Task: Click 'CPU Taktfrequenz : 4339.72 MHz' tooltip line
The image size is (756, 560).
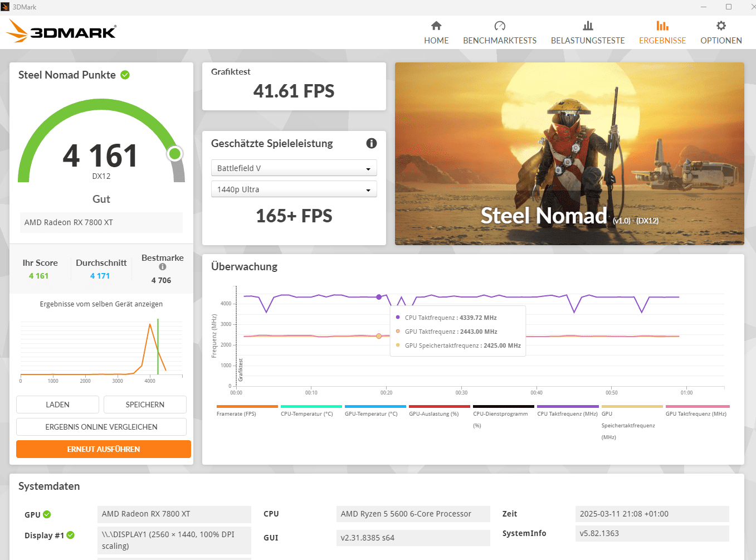Action: [x=451, y=318]
